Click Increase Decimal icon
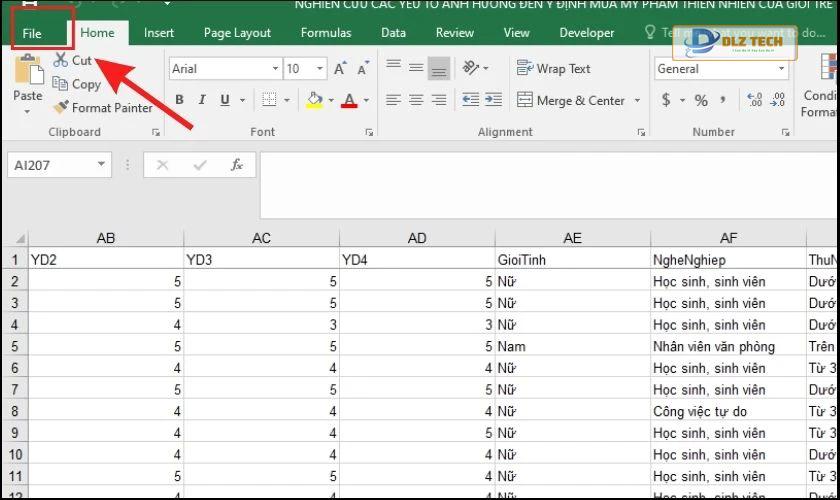840x500 pixels. tap(754, 100)
